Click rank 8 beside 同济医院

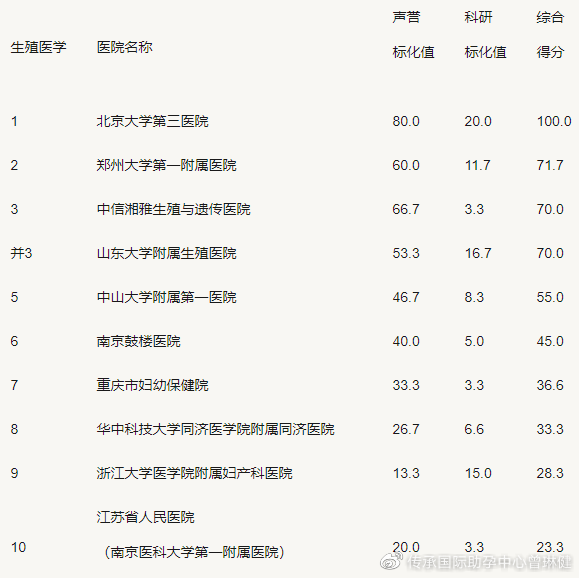pos(14,429)
